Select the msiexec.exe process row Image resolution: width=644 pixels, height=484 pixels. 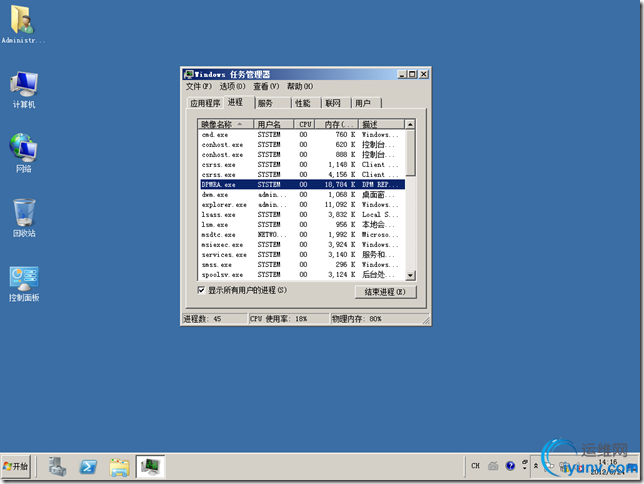[302, 244]
